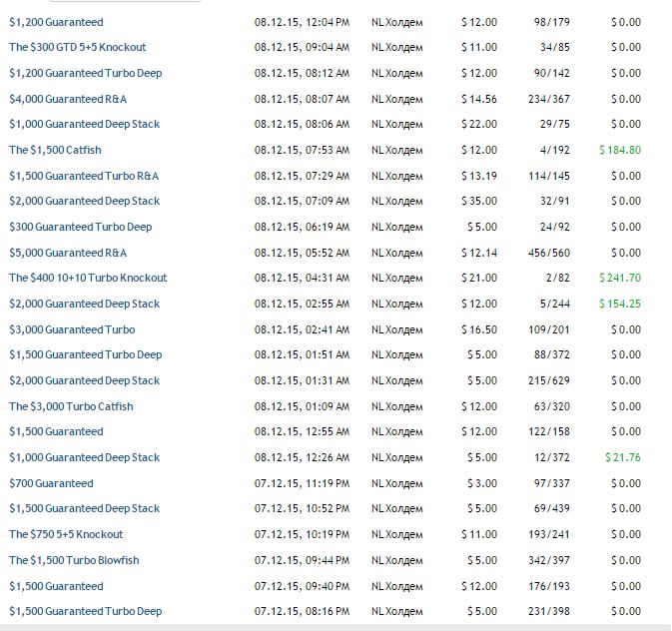This screenshot has height=631, width=672.
Task: Open $1,500 Guaranteed from 09:40 PM
Action: (56, 586)
